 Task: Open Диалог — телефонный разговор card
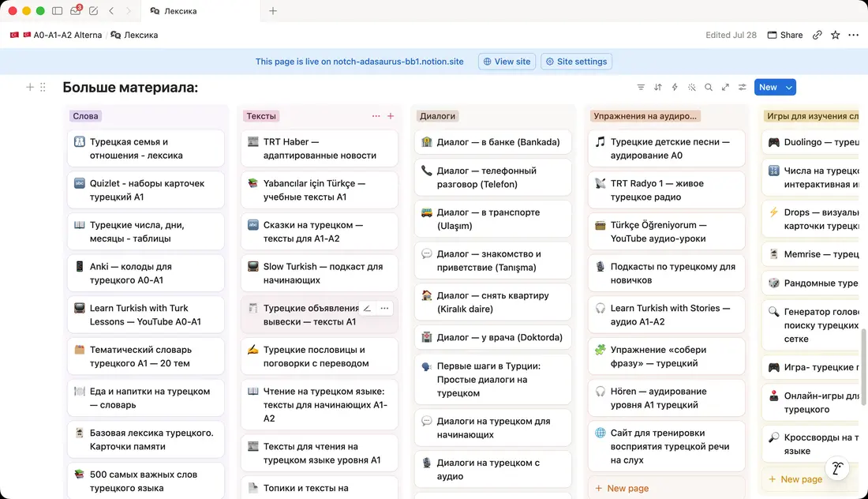click(x=492, y=177)
